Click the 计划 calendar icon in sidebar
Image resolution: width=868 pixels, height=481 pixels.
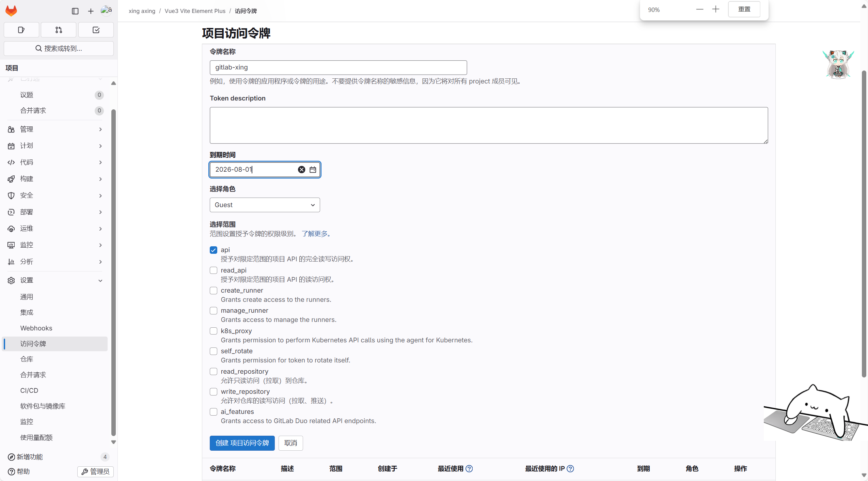click(x=11, y=146)
